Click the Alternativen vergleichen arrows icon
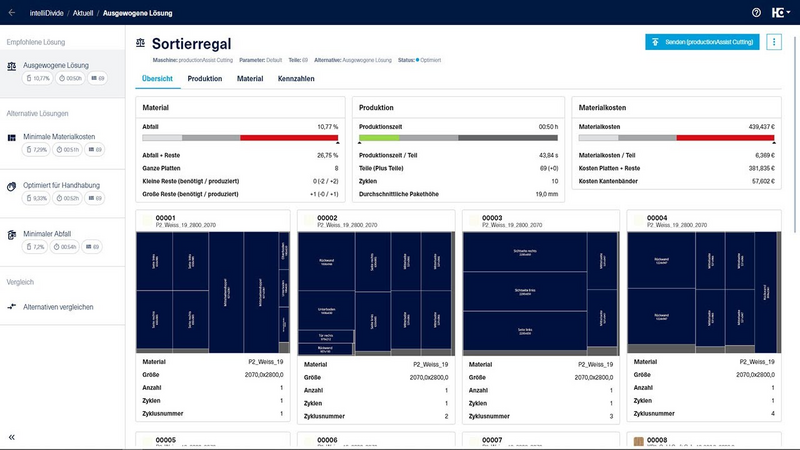This screenshot has width=800, height=450. [12, 306]
